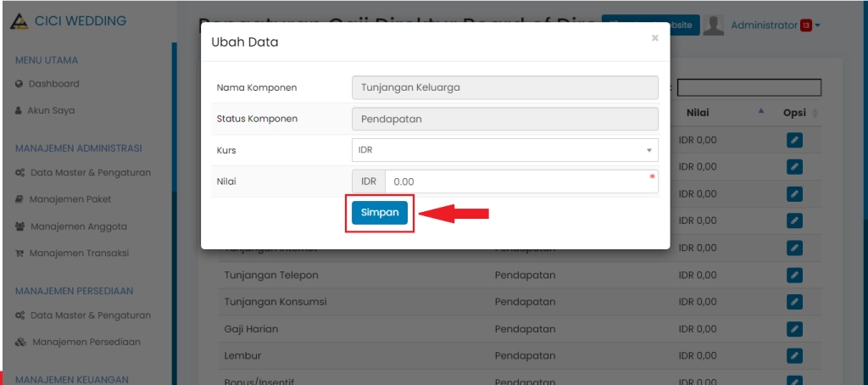
Task: Click the Status Komponen field
Action: (505, 119)
